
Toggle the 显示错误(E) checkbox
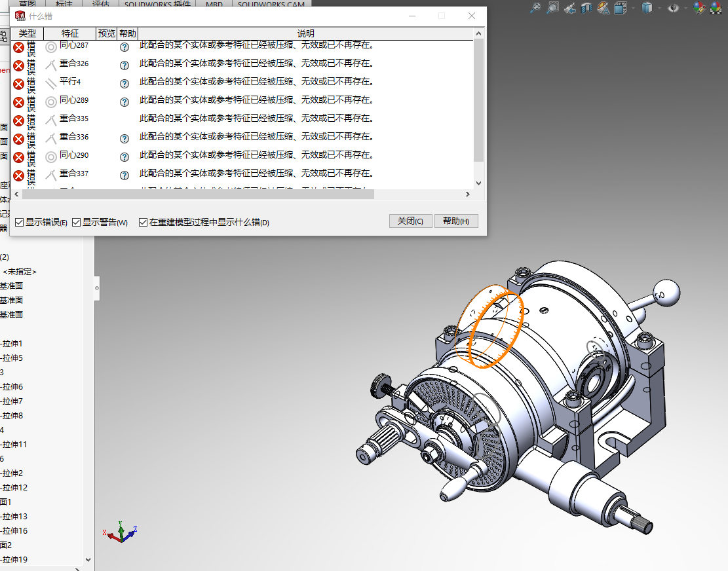tap(20, 223)
